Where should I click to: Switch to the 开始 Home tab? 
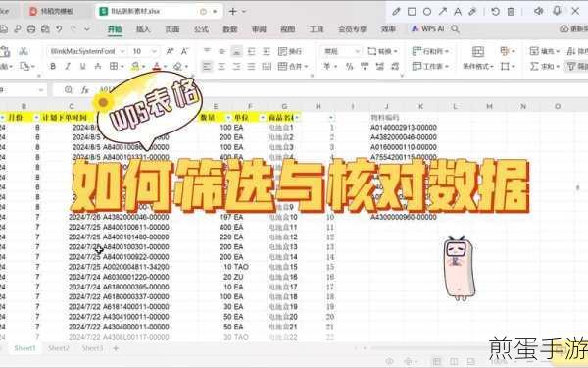115,29
